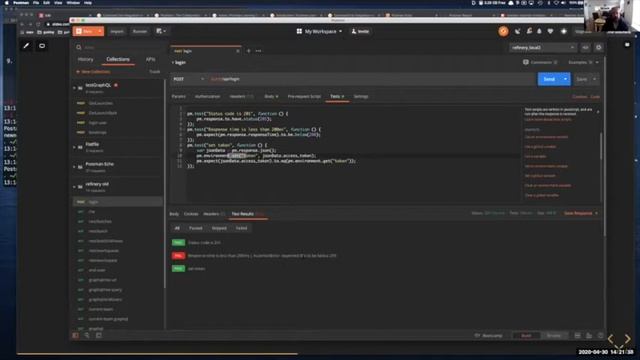The height and width of the screenshot is (360, 640).
Task: Add a new request tab
Action: pos(248,51)
